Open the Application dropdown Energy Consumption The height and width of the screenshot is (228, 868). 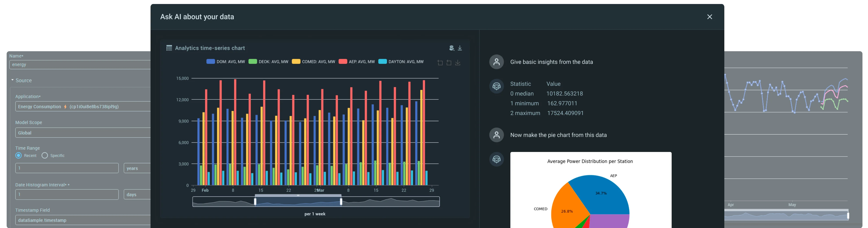coord(83,106)
